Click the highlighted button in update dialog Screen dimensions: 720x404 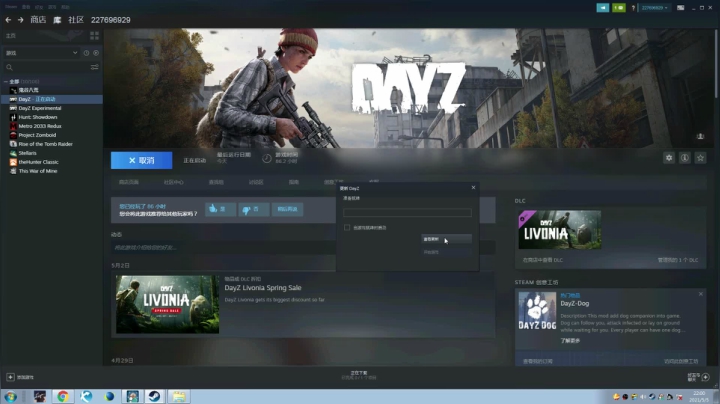click(x=446, y=239)
